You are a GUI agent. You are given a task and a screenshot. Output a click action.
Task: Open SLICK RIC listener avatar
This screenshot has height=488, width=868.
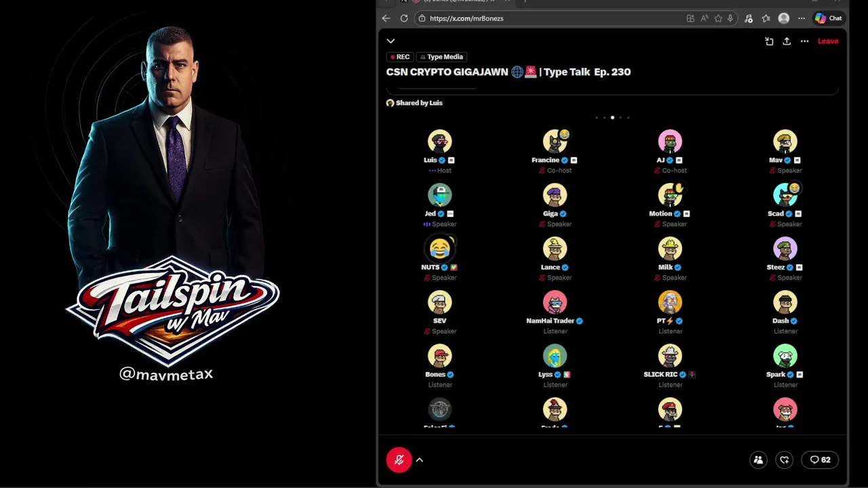670,355
